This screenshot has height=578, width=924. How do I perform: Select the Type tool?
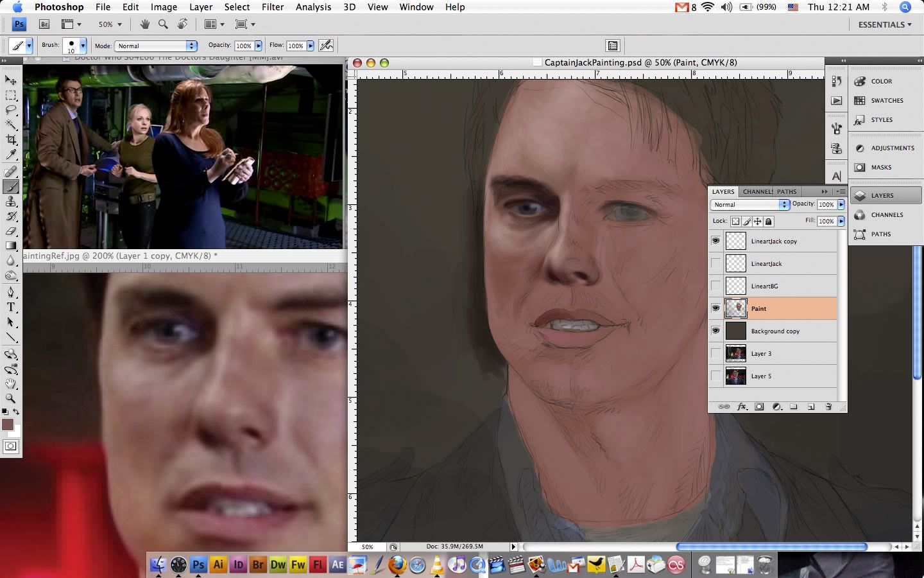[x=11, y=307]
